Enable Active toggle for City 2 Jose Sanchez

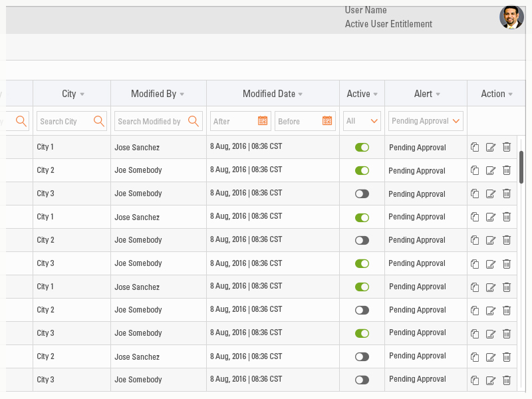[x=362, y=356]
